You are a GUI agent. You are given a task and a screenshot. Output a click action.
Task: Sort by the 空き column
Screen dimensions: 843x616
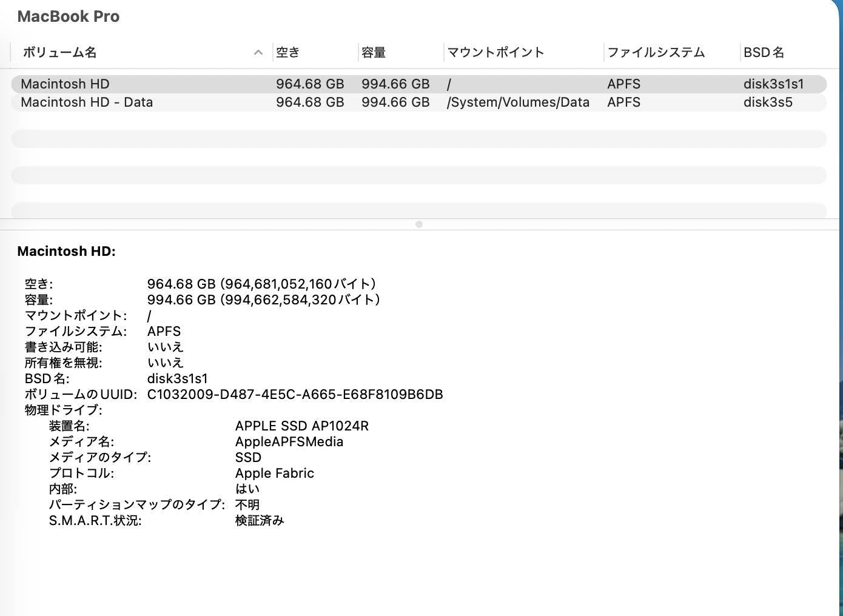287,53
